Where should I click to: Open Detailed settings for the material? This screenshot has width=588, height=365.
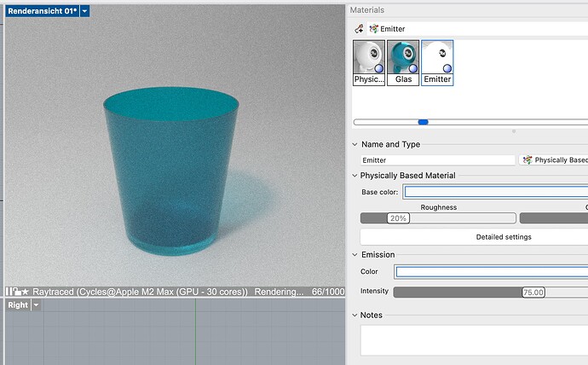(x=504, y=236)
